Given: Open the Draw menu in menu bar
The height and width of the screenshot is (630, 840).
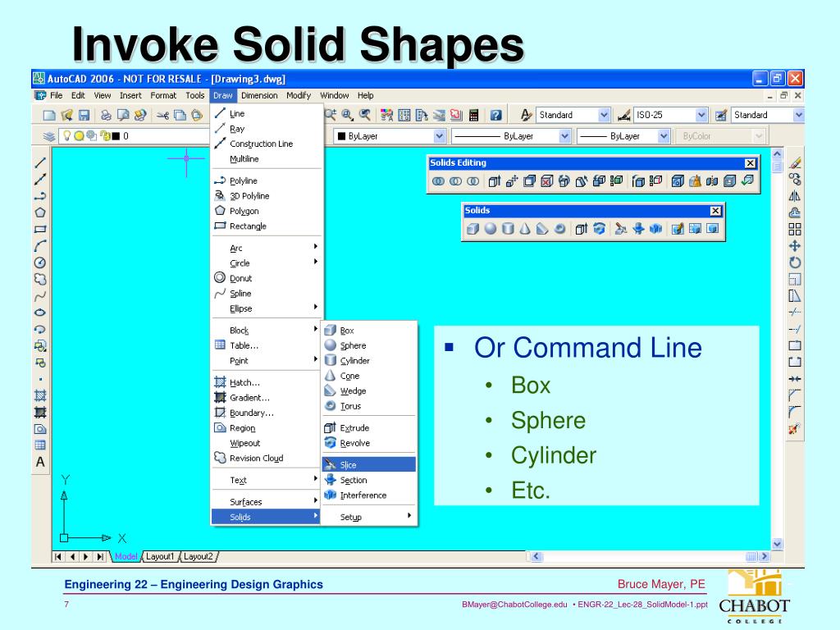Looking at the screenshot, I should 223,95.
